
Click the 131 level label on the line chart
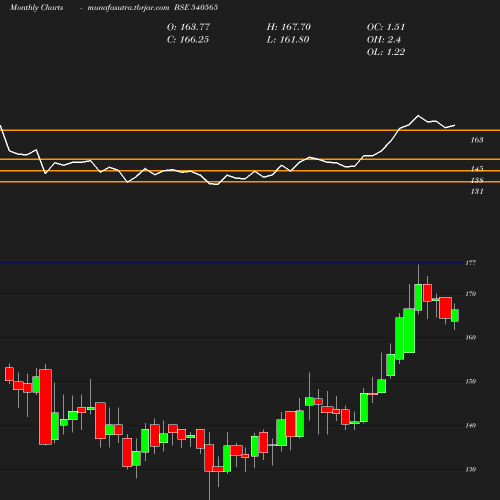[x=477, y=191]
